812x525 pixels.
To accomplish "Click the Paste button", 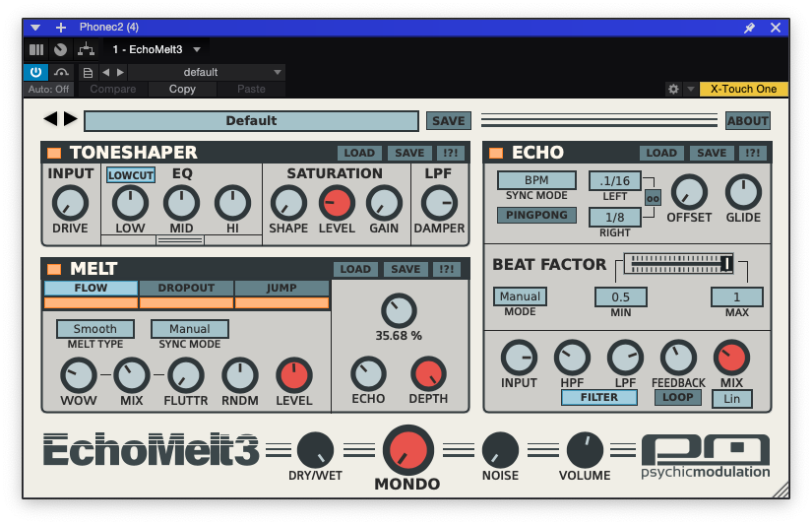I will pyautogui.click(x=251, y=89).
